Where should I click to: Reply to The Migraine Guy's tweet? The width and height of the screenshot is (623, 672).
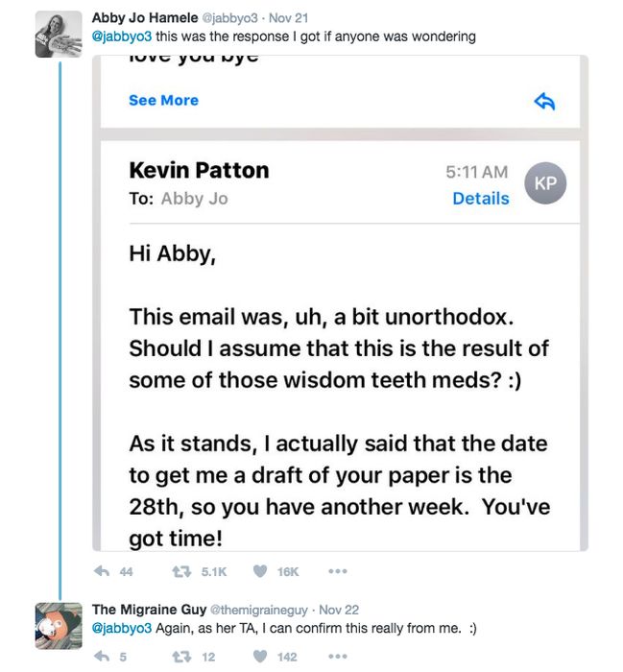pos(102,656)
